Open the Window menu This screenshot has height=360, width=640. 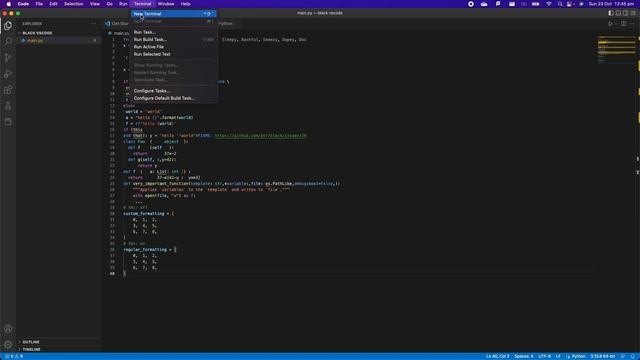point(166,4)
